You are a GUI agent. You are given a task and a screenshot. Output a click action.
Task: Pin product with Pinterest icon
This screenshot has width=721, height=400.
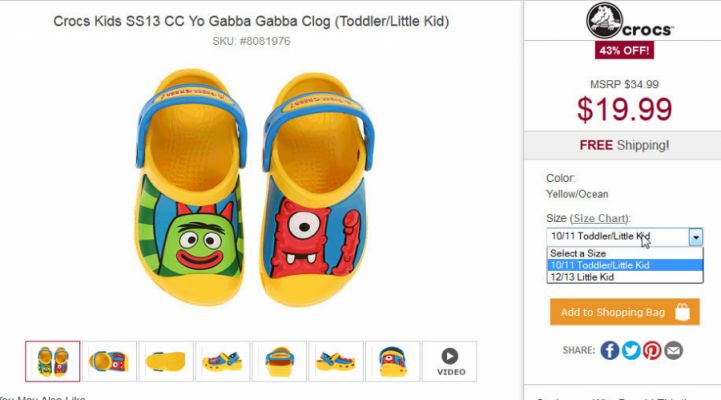(652, 350)
